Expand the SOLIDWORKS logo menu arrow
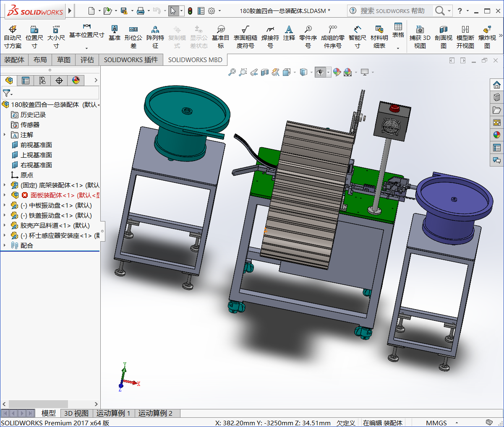This screenshot has height=427, width=504. 70,10
